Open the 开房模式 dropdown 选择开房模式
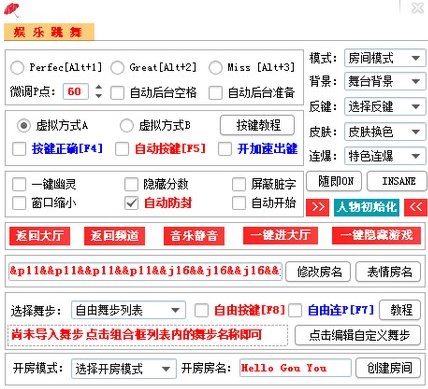 pyautogui.click(x=124, y=369)
